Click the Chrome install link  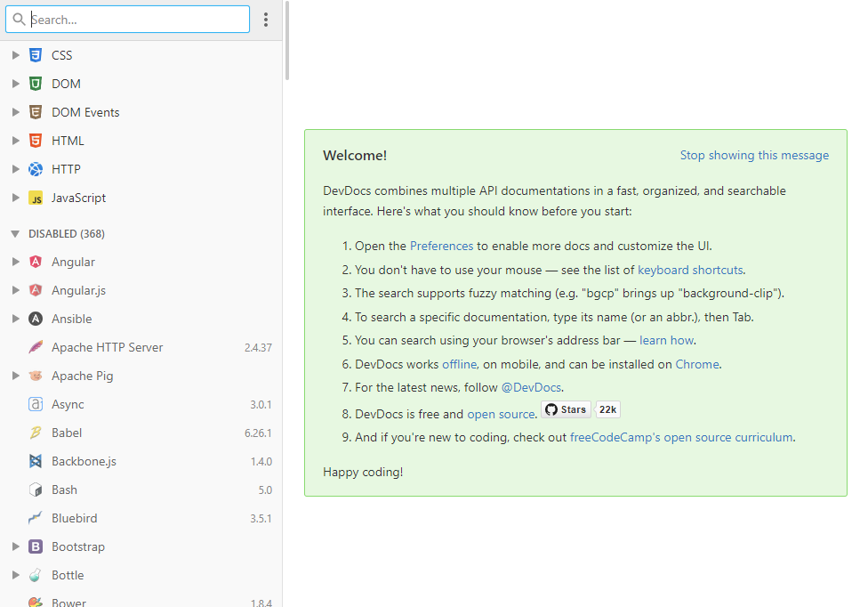tap(697, 364)
